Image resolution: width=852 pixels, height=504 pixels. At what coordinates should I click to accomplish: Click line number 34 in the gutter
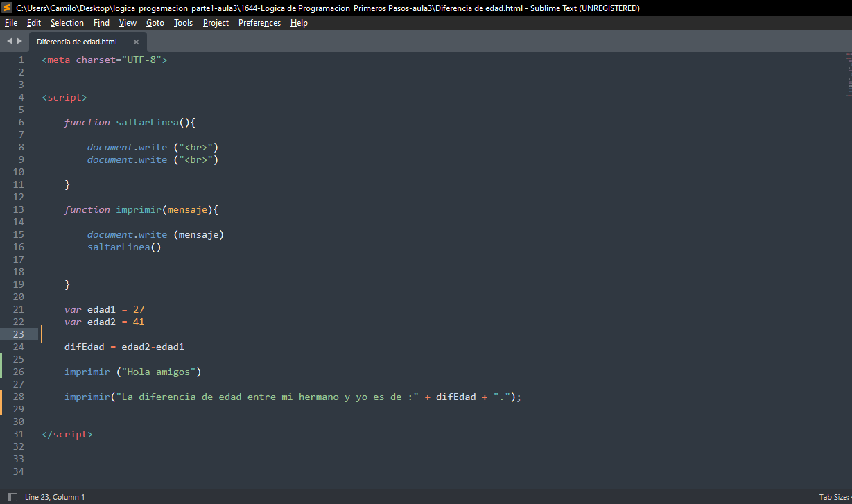click(18, 471)
